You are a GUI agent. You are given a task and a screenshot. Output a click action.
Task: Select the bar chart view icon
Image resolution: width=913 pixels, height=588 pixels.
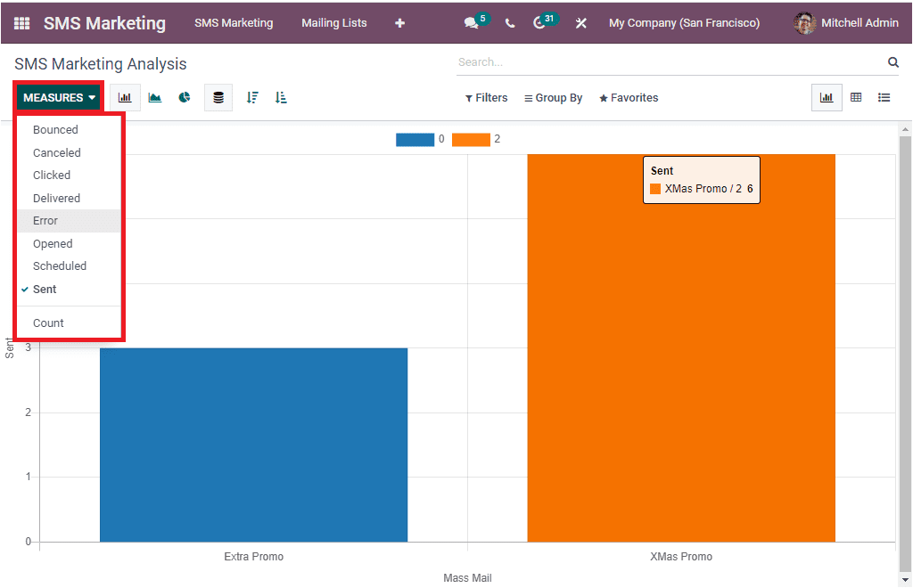click(125, 97)
